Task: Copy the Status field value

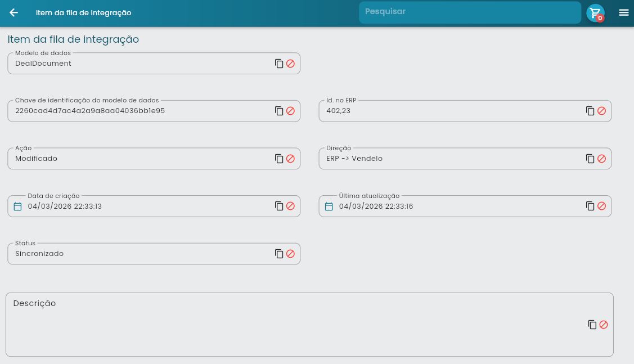Action: (x=279, y=254)
